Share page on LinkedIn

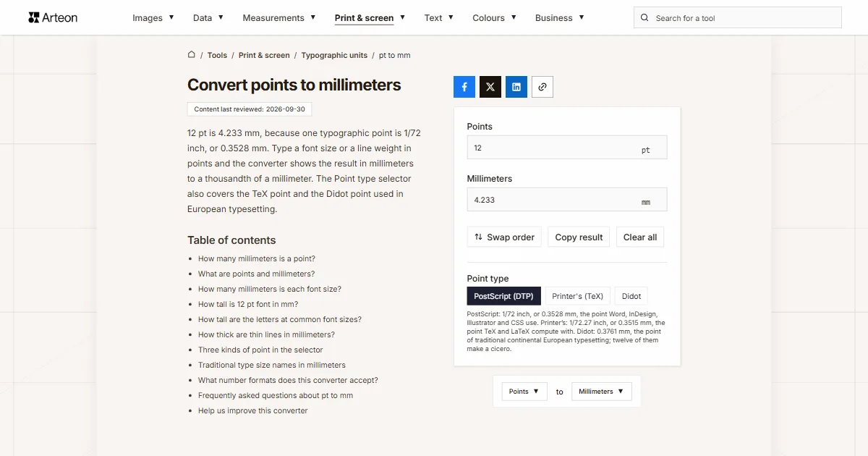516,87
